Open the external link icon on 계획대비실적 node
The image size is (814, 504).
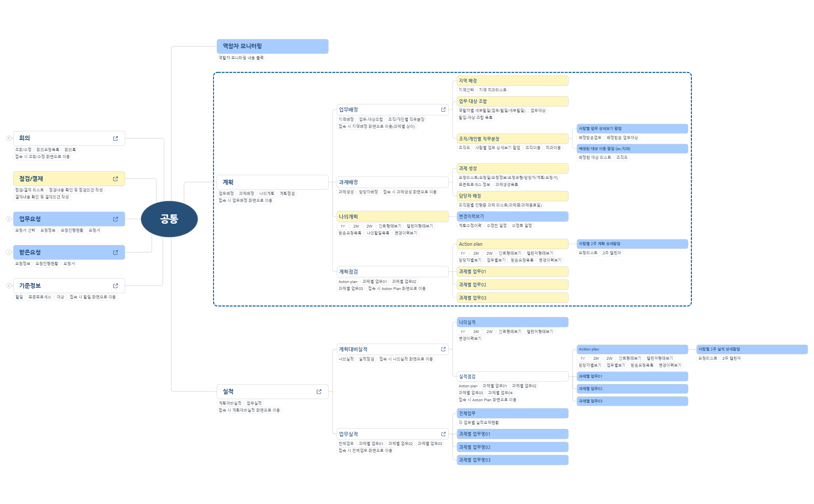(x=443, y=349)
